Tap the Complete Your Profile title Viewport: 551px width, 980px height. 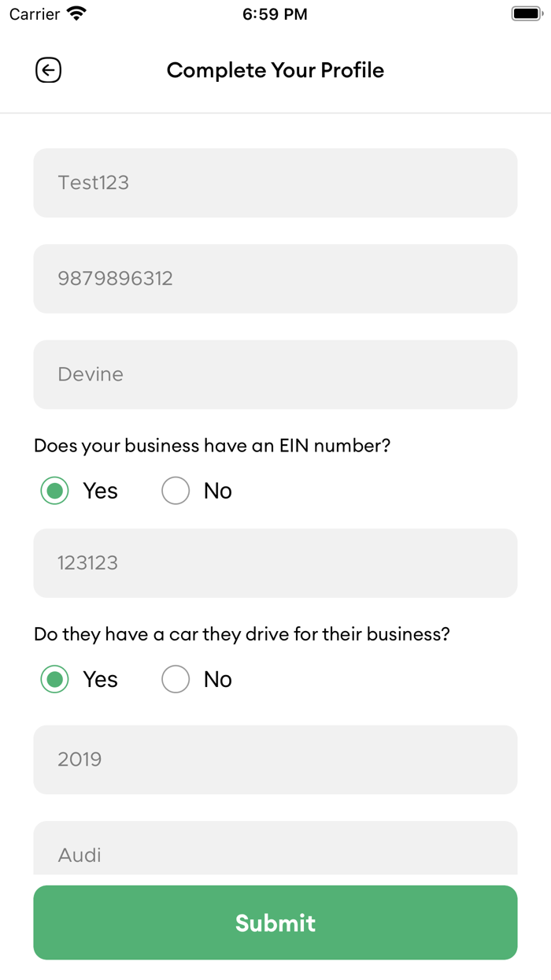(x=275, y=70)
